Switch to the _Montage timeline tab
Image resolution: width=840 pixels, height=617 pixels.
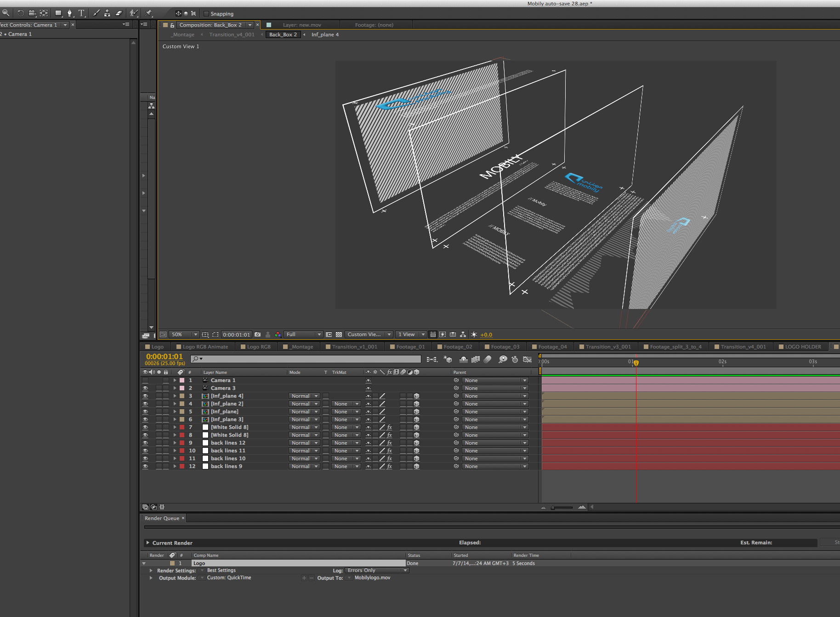click(x=298, y=347)
